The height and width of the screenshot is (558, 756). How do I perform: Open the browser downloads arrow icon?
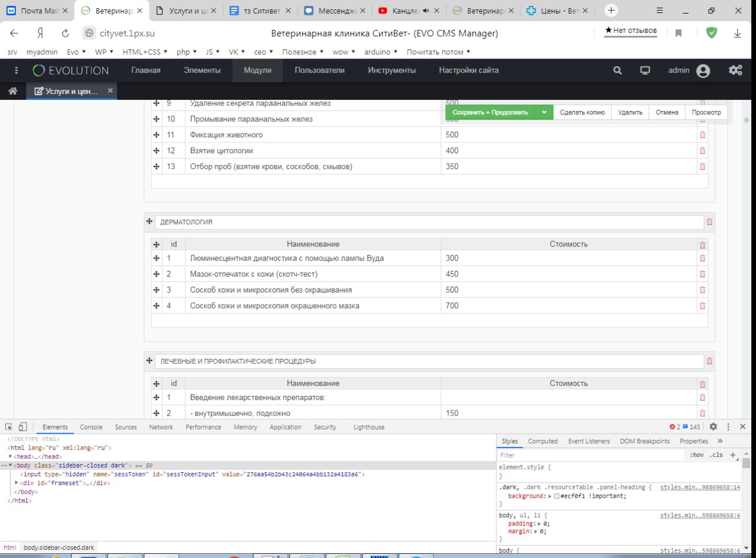tap(738, 34)
